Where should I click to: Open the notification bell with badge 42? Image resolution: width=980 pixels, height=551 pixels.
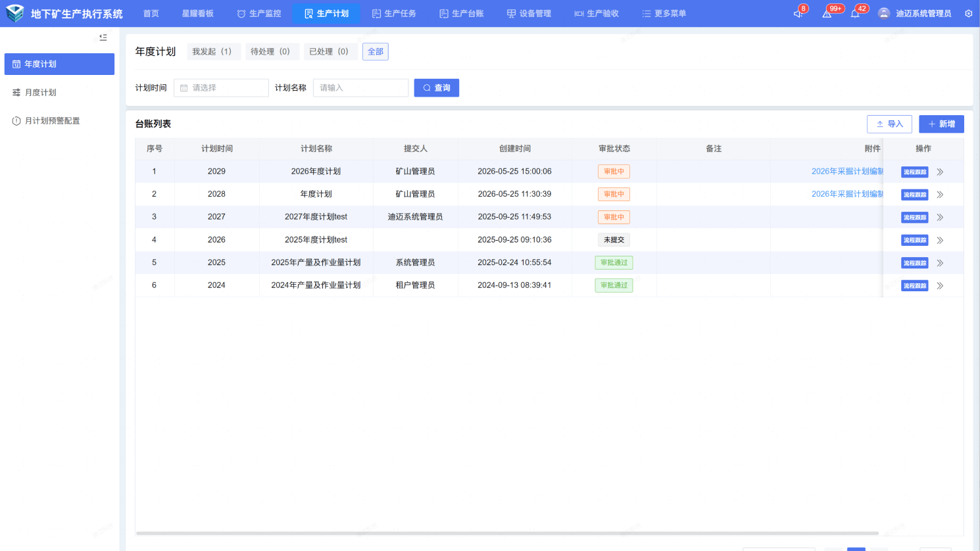point(855,13)
